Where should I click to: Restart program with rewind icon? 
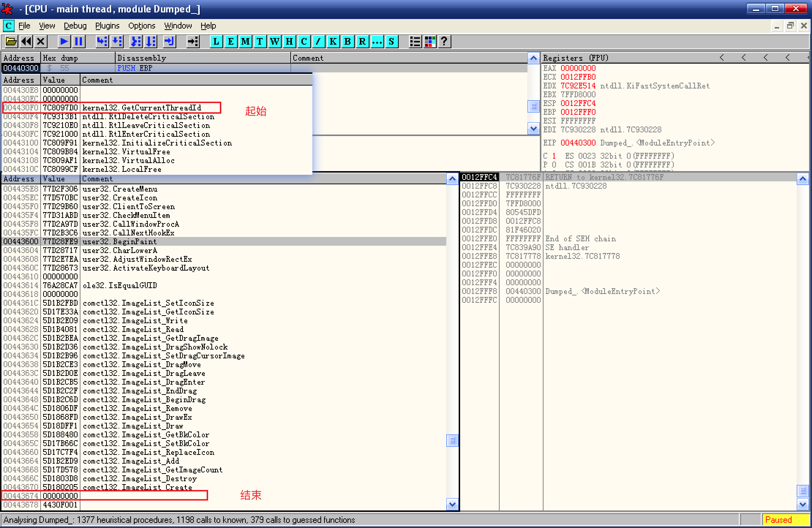click(26, 42)
